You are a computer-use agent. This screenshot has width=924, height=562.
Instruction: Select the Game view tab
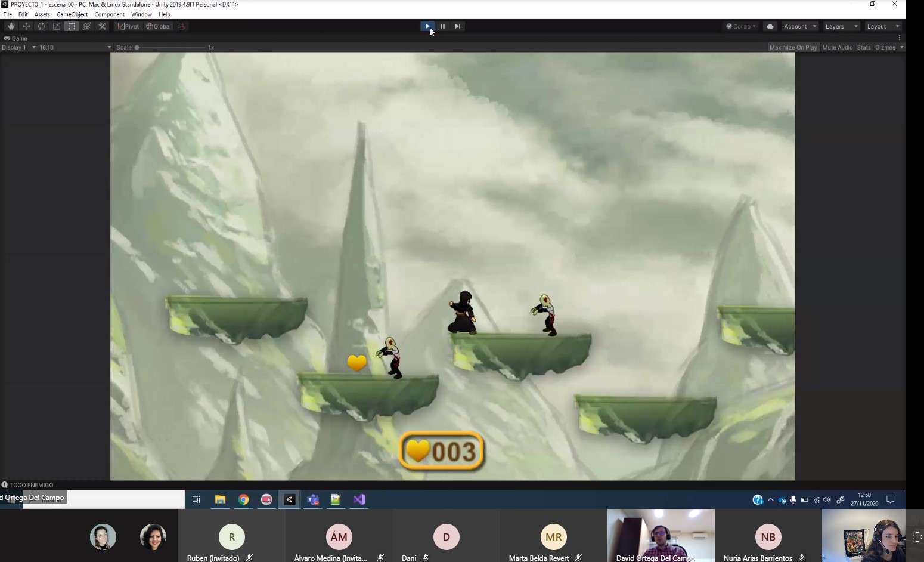16,38
